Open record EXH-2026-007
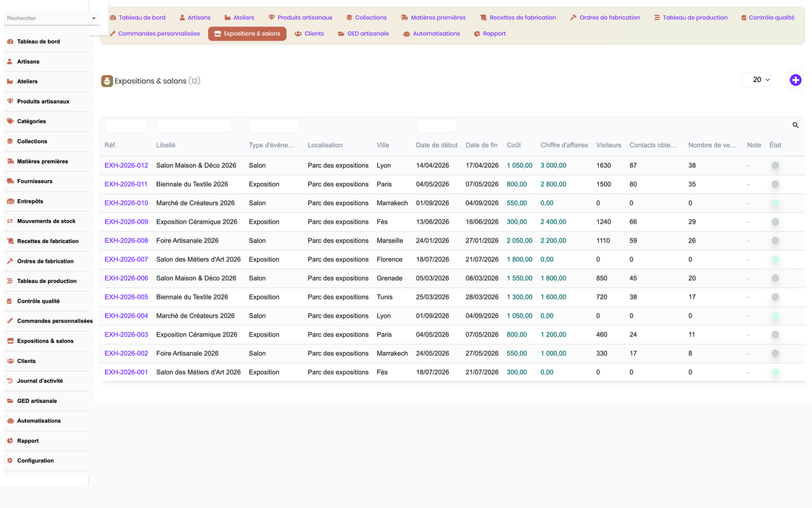This screenshot has height=508, width=812. click(x=126, y=259)
